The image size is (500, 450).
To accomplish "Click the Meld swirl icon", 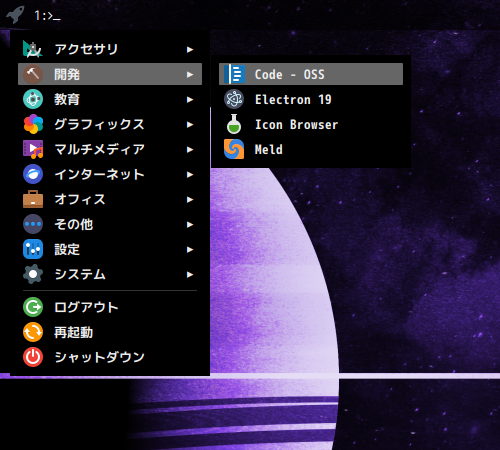I will 234,149.
